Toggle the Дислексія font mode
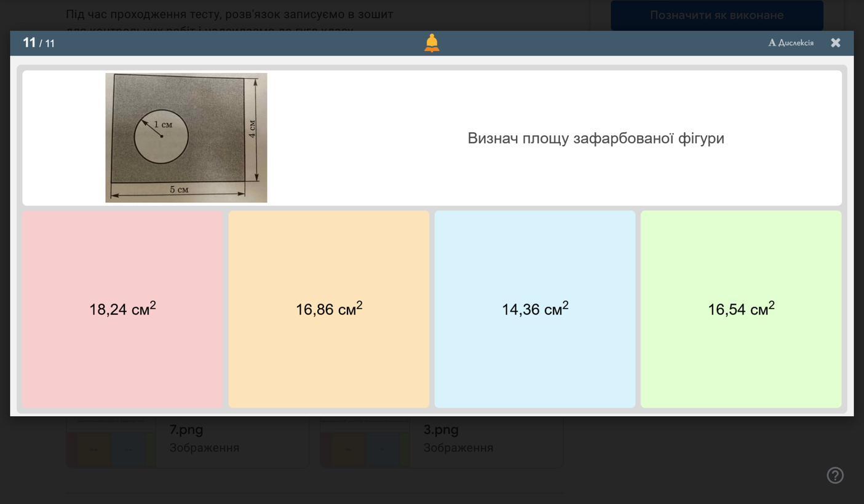Image resolution: width=864 pixels, height=504 pixels. tap(791, 43)
